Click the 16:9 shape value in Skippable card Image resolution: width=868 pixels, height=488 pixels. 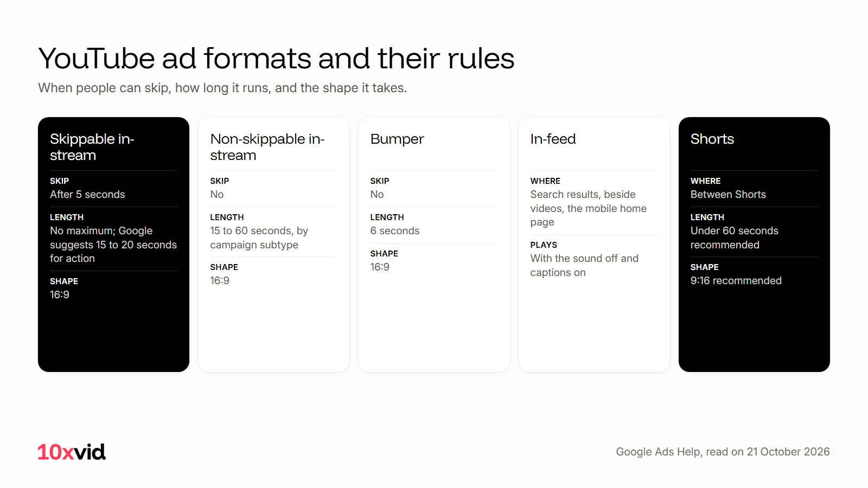(x=60, y=294)
